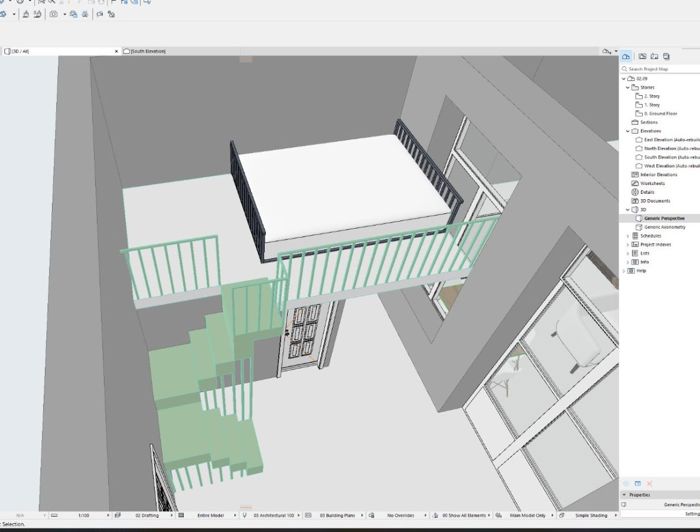Viewport: 700px width, 532px height.
Task: Close the 3D / All tab
Action: pyautogui.click(x=117, y=51)
